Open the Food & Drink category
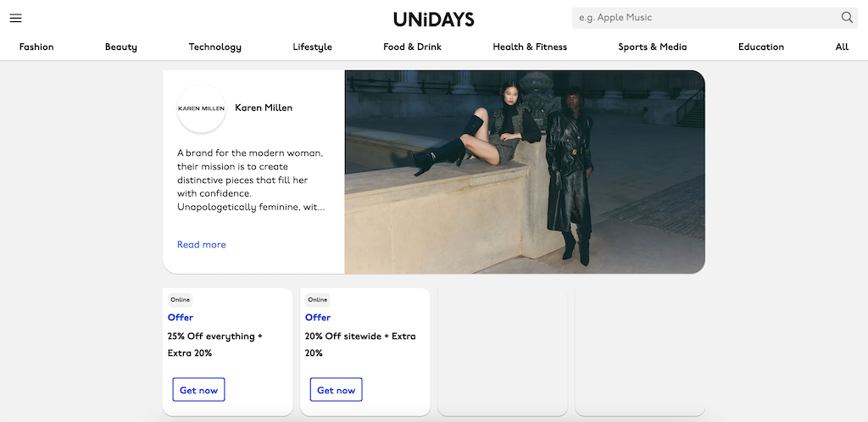Viewport: 868px width, 422px height. 413,47
